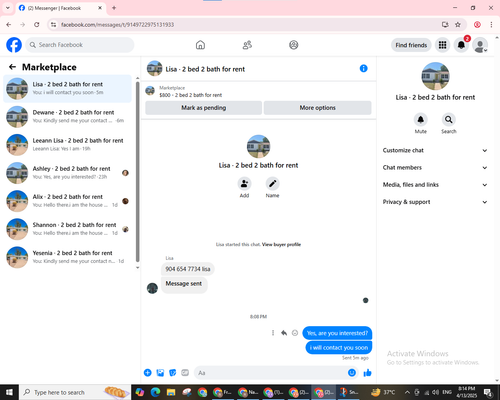Screen dimensions: 500x400
Task: Open the account profile avatar menu
Action: point(480,45)
